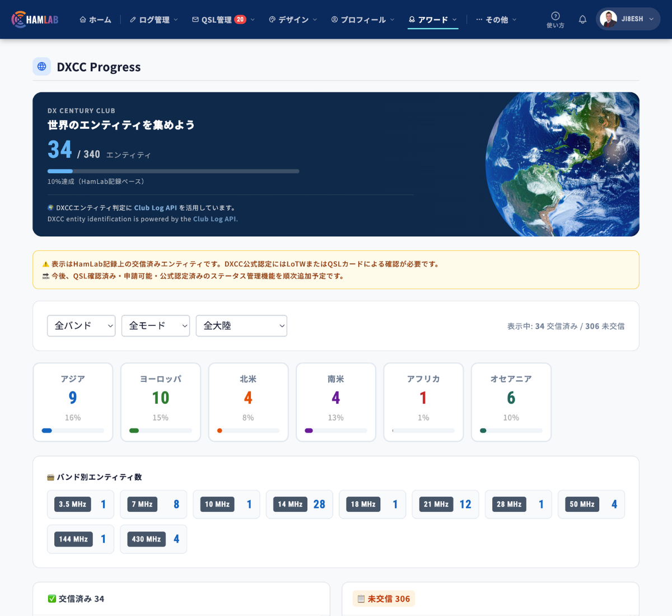The height and width of the screenshot is (616, 672).
Task: Open the Club Log API link in English text
Action: [x=214, y=219]
